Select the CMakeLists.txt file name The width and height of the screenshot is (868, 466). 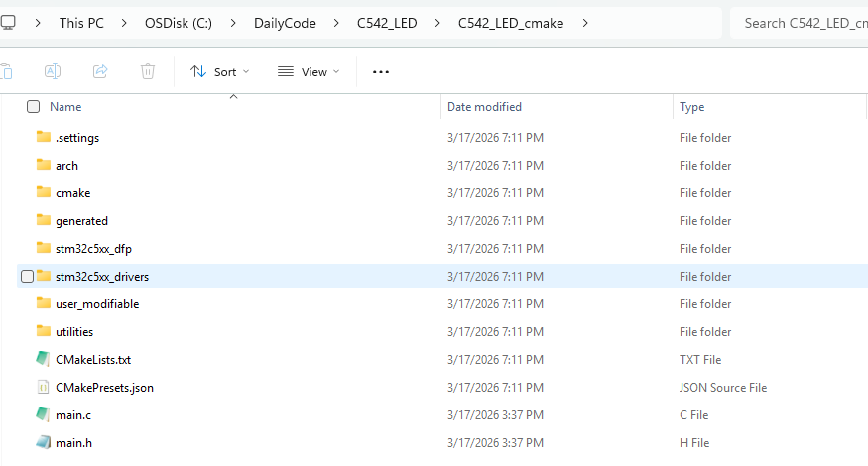point(93,360)
